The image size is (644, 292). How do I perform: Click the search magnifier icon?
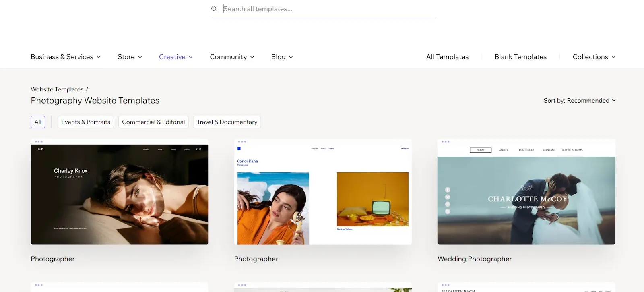(214, 9)
